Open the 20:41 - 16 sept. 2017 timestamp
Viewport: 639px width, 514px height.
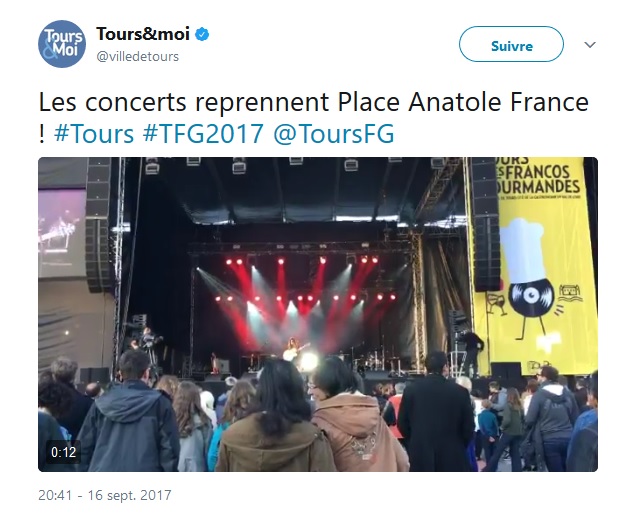105,495
